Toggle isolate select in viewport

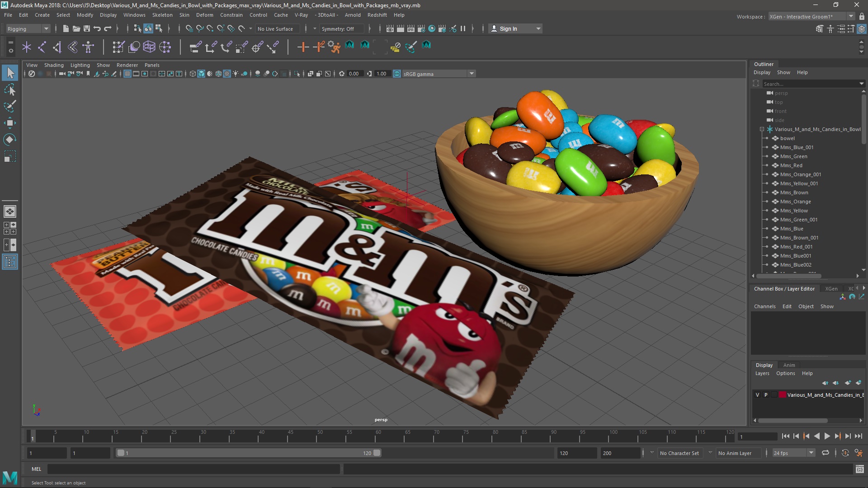point(297,74)
